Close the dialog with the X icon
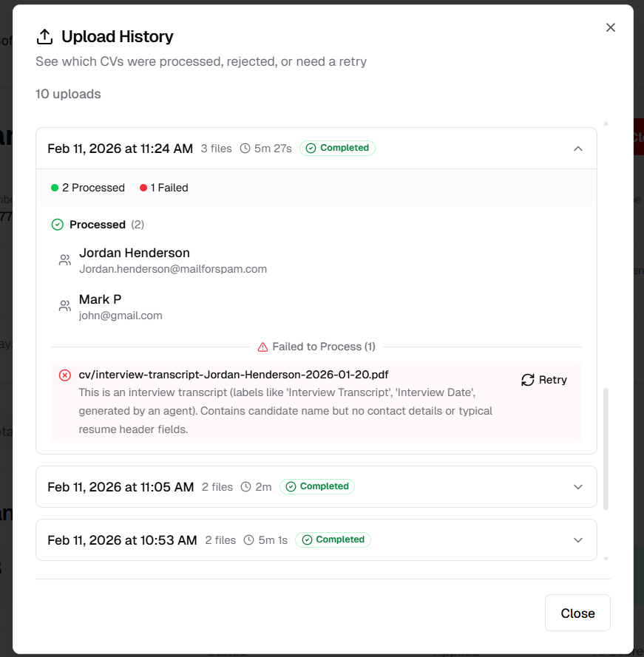644x657 pixels. tap(611, 27)
